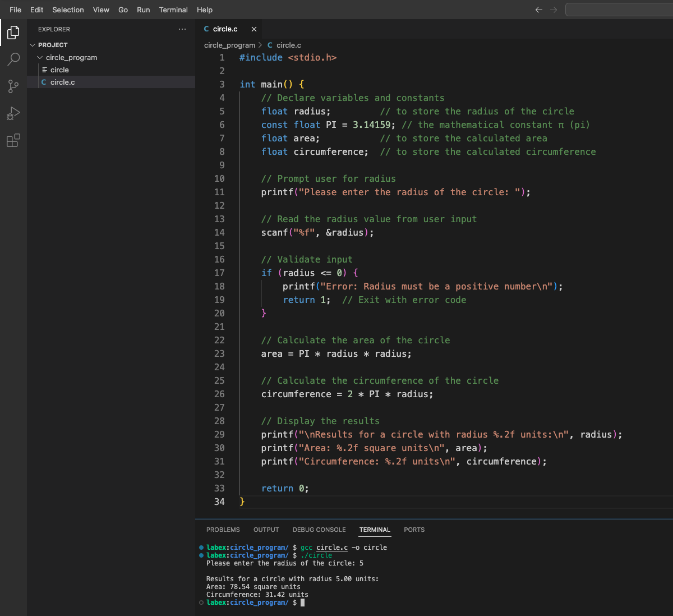Image resolution: width=673 pixels, height=616 pixels.
Task: Select circle.c file in the explorer tree
Action: click(62, 82)
